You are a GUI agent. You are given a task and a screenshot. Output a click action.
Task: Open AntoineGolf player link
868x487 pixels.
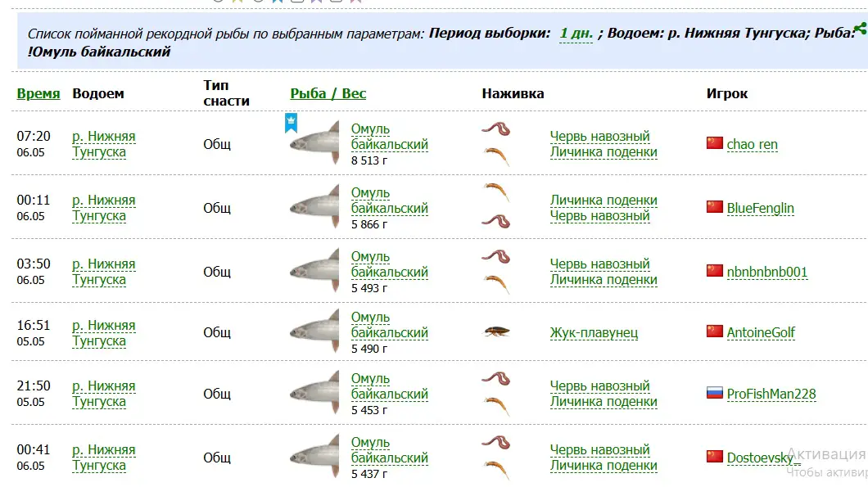click(761, 332)
